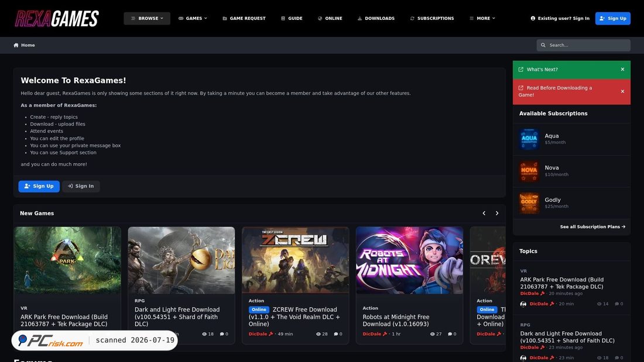The height and width of the screenshot is (362, 644).
Task: Click the welcome box Sign Up button
Action: click(x=39, y=187)
